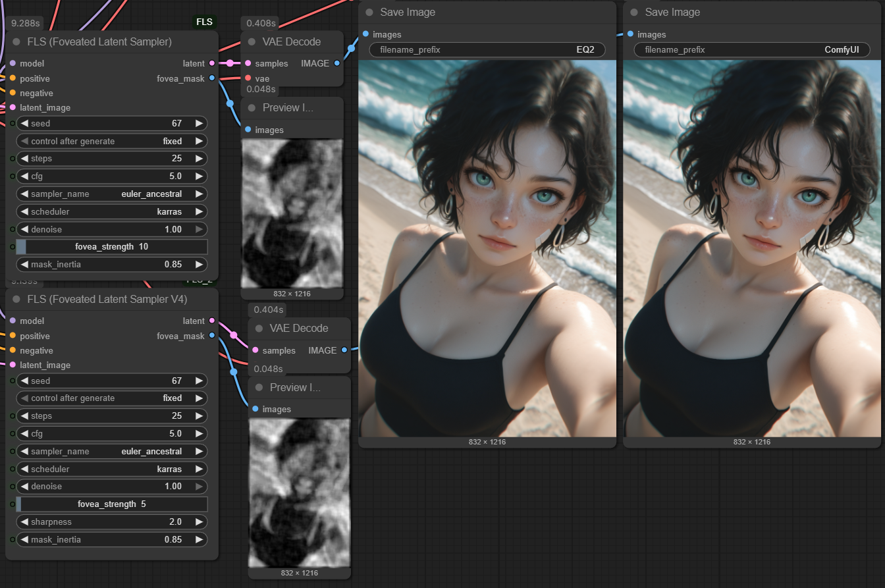Increase sharpness with the right arrow in the FLS V4 node

click(x=199, y=522)
